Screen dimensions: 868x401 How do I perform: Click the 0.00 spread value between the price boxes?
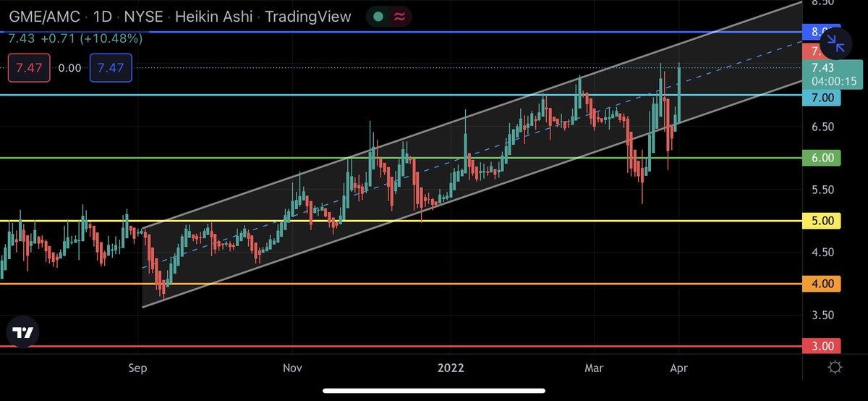click(x=69, y=67)
